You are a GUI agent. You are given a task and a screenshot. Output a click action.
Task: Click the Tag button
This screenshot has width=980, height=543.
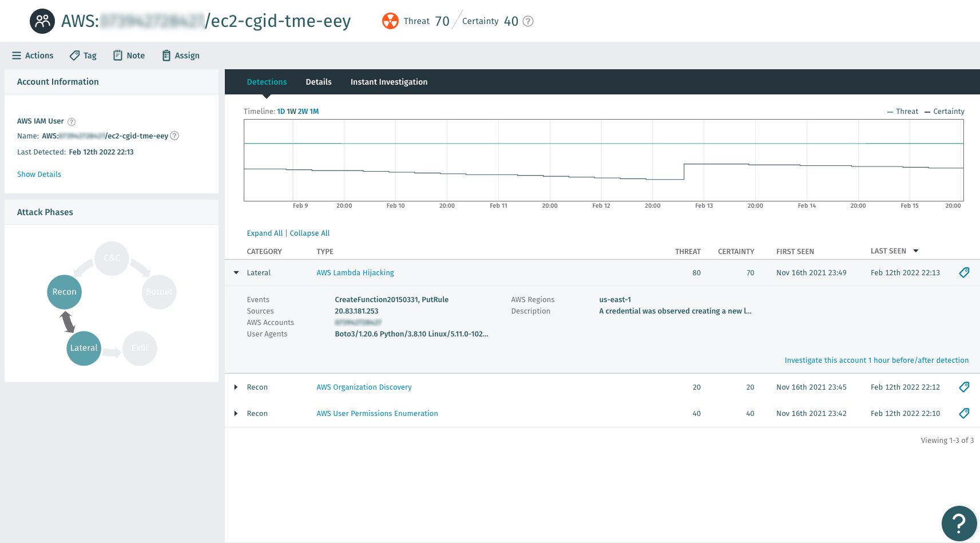point(83,56)
